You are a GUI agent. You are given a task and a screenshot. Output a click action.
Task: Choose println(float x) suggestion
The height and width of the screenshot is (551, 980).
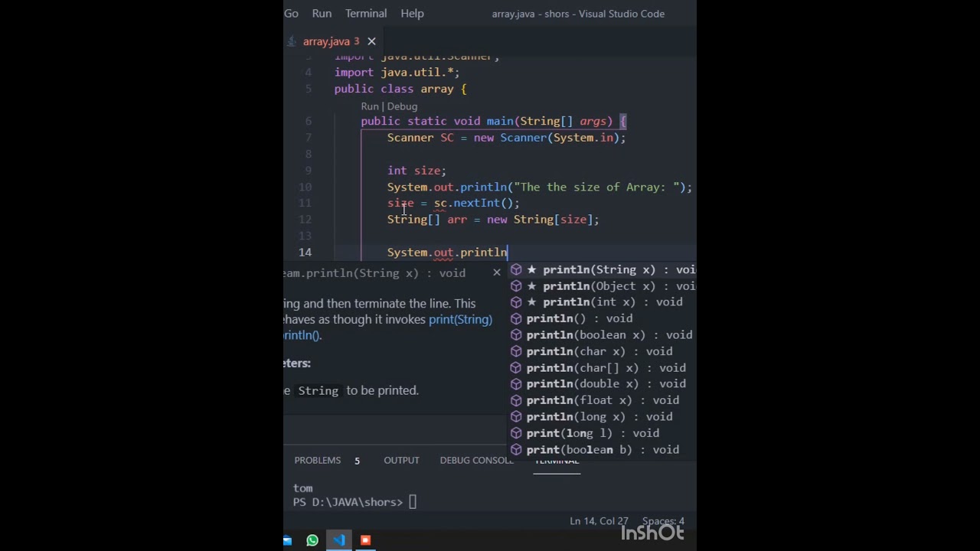pos(603,400)
